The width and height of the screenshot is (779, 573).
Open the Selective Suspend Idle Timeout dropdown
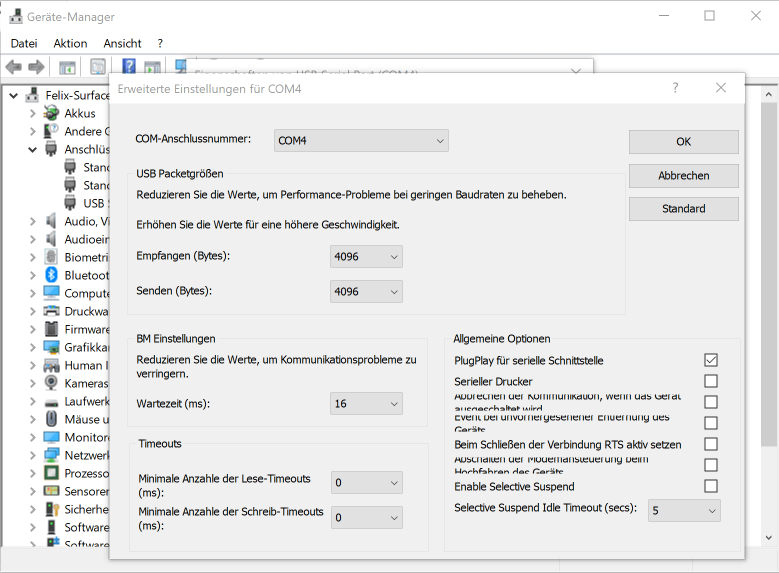(x=684, y=510)
